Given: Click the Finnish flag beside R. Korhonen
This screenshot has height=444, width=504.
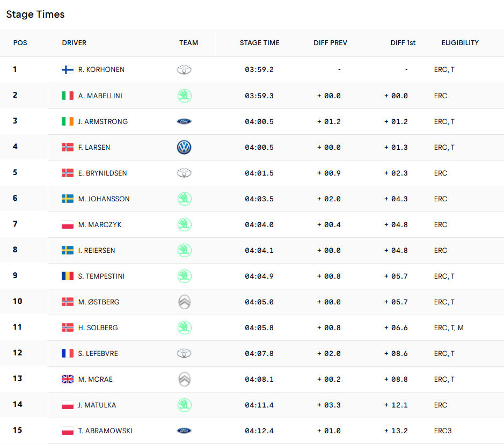Looking at the screenshot, I should coord(68,70).
